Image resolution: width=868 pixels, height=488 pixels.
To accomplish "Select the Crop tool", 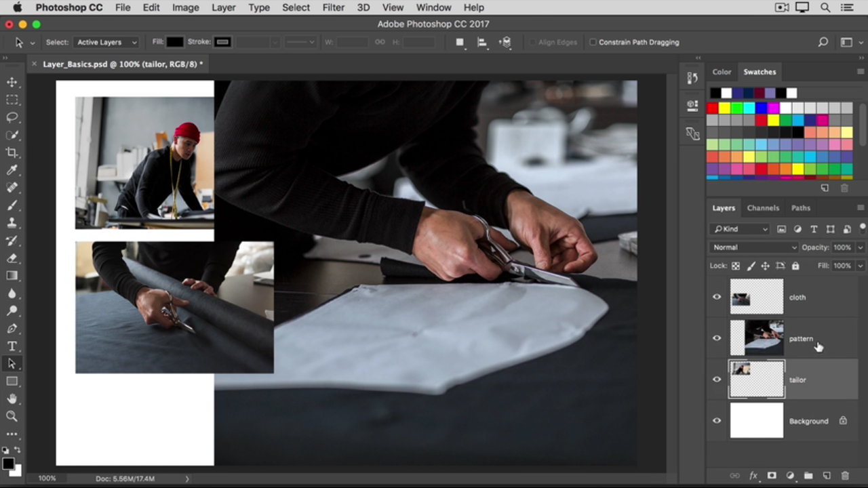I will (12, 152).
